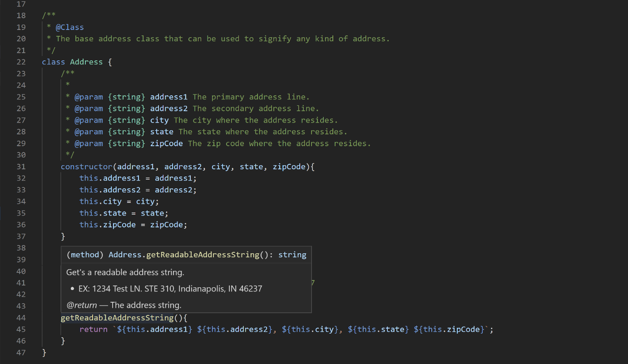This screenshot has width=628, height=364.
Task: Click the tooltip description "Get's a readable address string"
Action: 125,272
